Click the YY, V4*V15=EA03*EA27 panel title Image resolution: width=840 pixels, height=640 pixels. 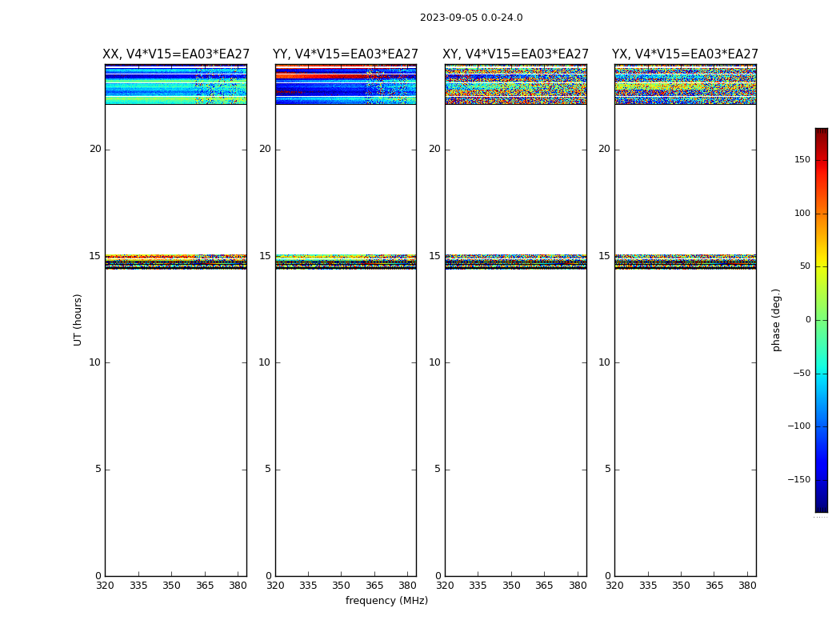346,54
